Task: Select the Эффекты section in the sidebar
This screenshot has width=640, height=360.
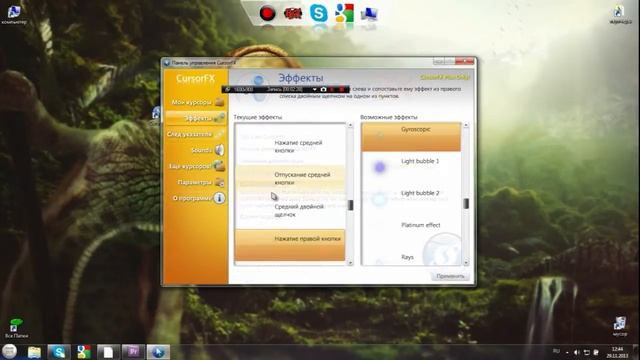Action: pyautogui.click(x=196, y=118)
